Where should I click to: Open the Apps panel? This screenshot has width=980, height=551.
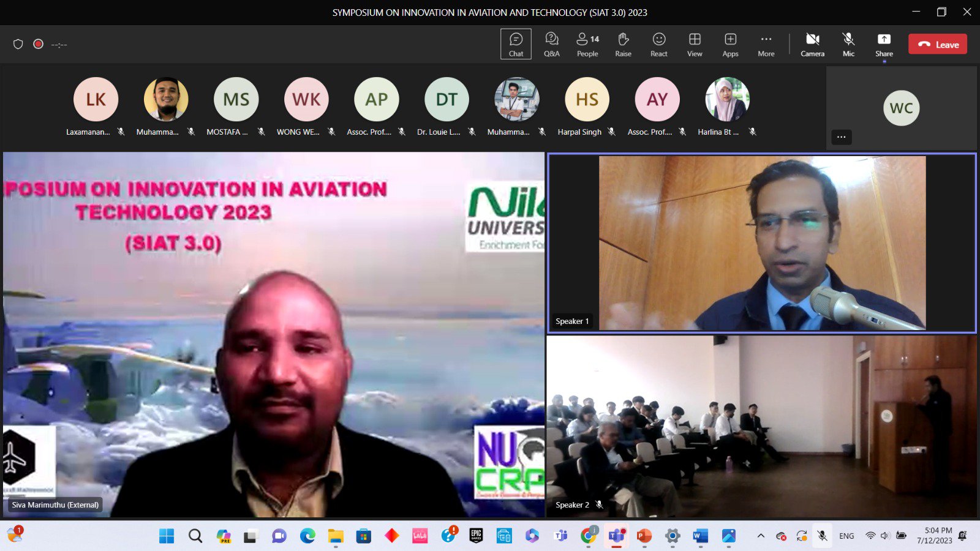[730, 44]
